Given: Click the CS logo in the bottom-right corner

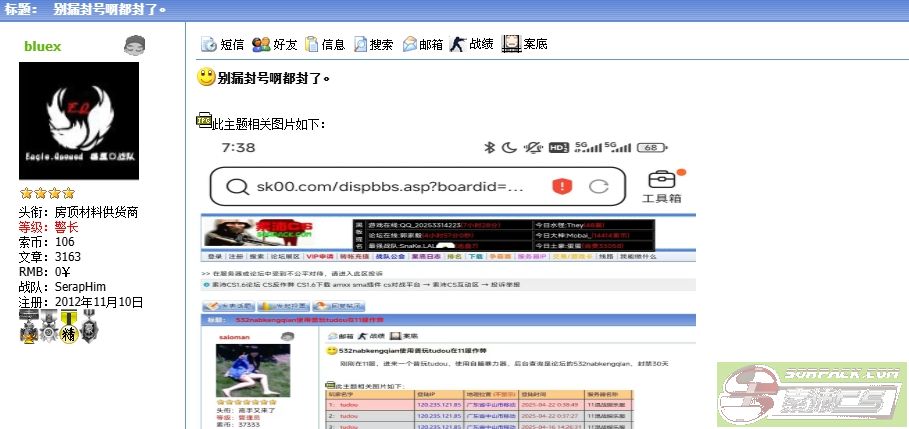Looking at the screenshot, I should click(x=812, y=395).
